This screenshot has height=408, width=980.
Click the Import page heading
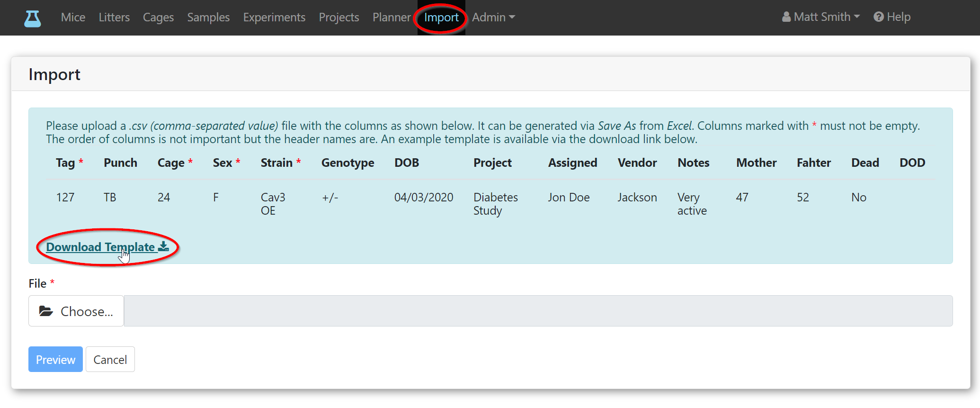54,74
